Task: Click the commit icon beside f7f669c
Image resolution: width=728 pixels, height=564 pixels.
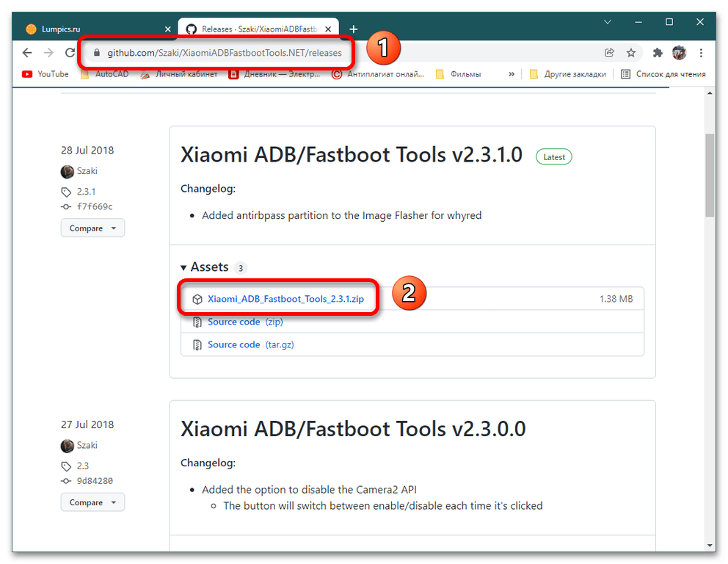Action: coord(66,207)
